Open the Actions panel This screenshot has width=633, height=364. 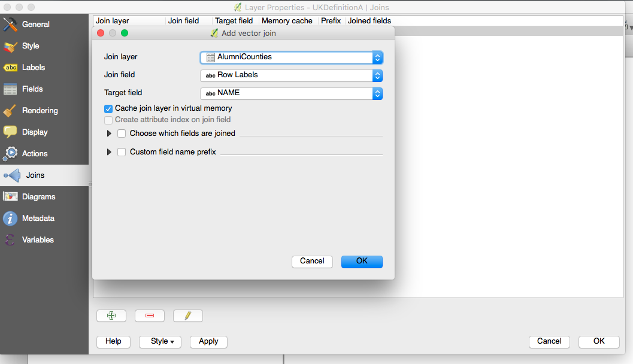[34, 153]
